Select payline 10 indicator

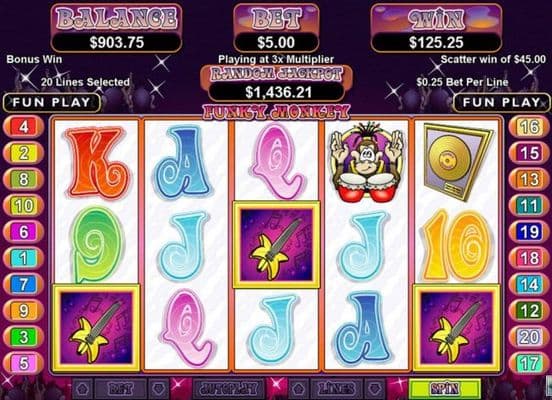24,206
